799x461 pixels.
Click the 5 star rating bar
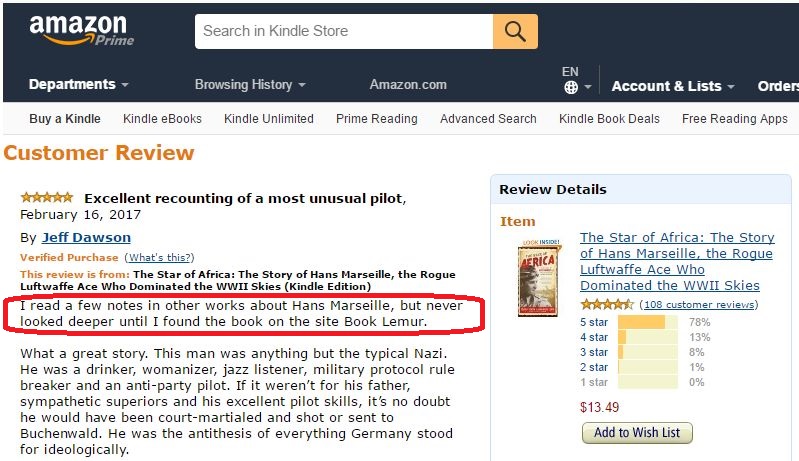tap(647, 322)
